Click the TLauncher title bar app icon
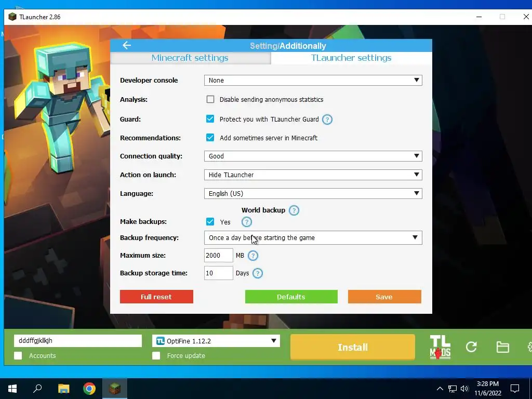532x399 pixels. pyautogui.click(x=12, y=17)
